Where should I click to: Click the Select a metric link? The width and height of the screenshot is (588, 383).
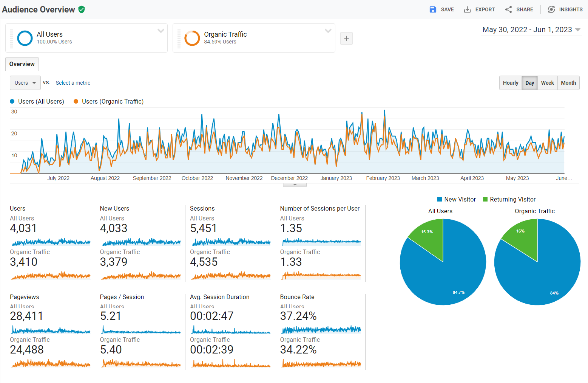73,83
